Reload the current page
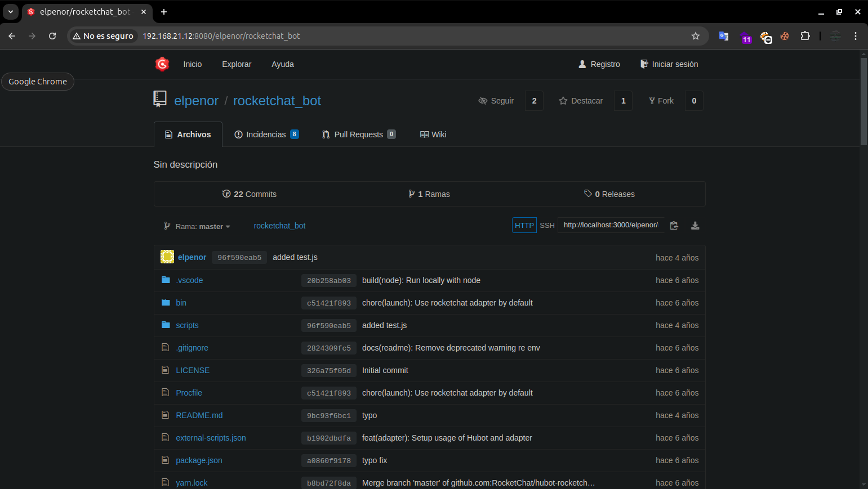868x489 pixels. (x=52, y=36)
